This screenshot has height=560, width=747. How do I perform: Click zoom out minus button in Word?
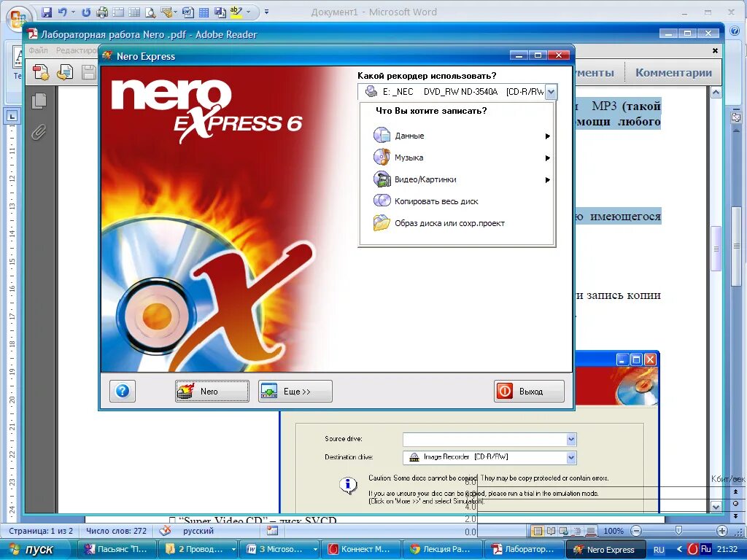[636, 531]
